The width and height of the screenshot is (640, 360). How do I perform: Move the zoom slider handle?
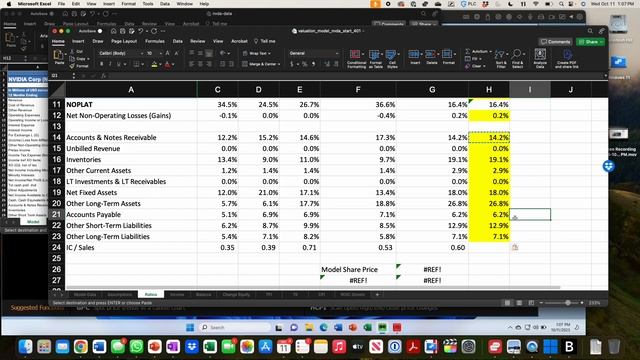568,303
